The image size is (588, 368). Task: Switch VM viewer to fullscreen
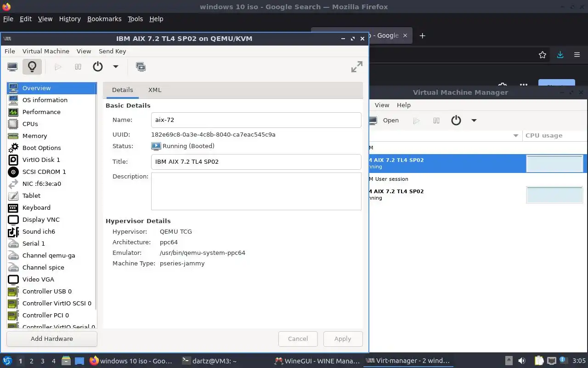357,67
